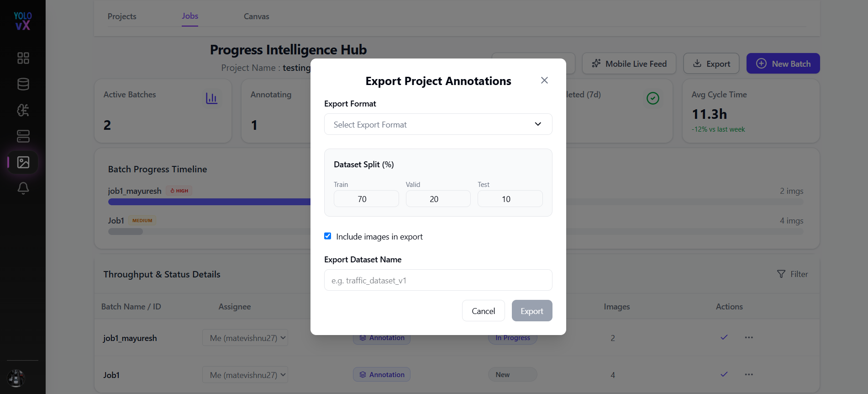Click the Images column header
Screen dimensions: 868x394
[617, 307]
